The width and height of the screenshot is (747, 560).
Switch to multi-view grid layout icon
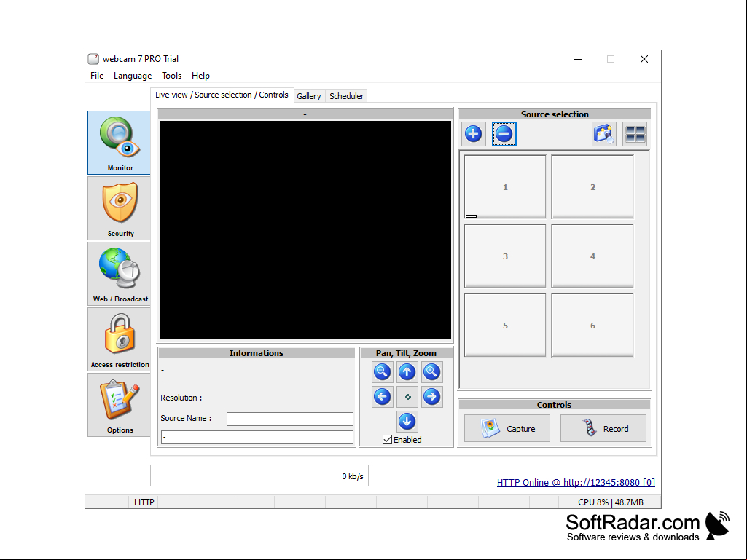[x=635, y=134]
